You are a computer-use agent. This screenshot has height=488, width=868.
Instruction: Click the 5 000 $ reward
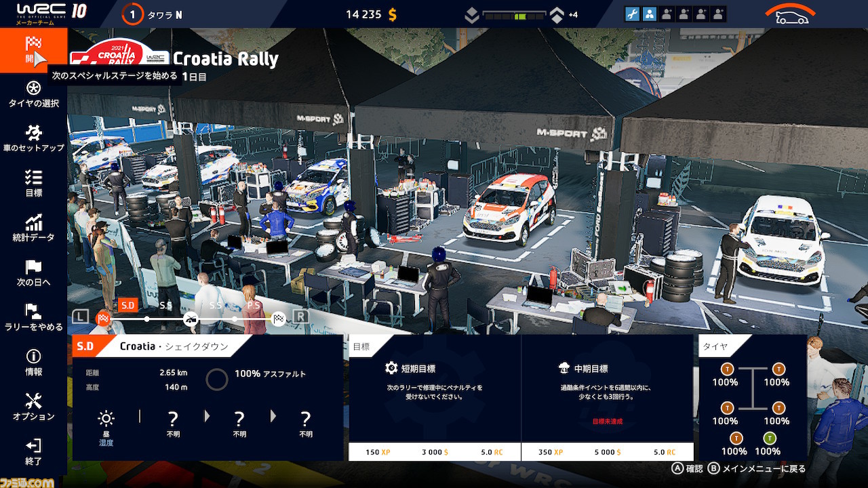(608, 452)
